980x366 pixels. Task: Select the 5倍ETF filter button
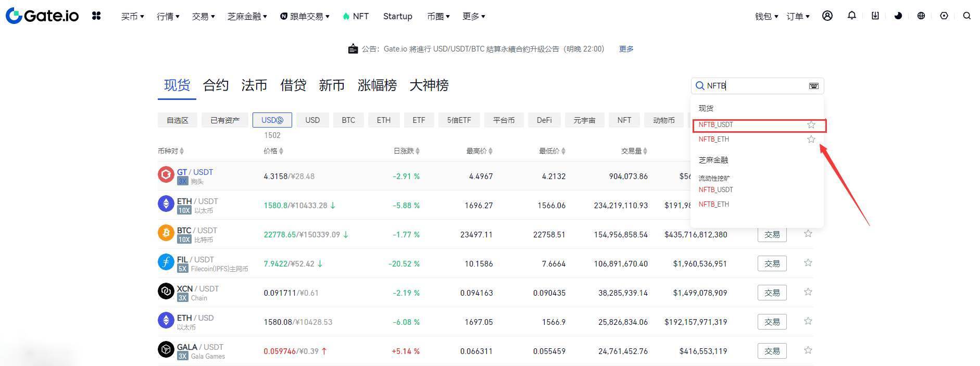(459, 120)
